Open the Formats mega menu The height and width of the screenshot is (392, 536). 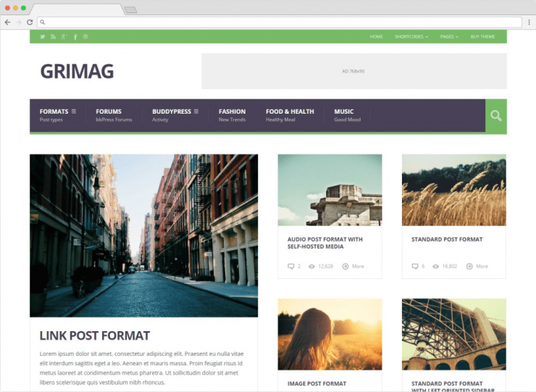click(58, 112)
